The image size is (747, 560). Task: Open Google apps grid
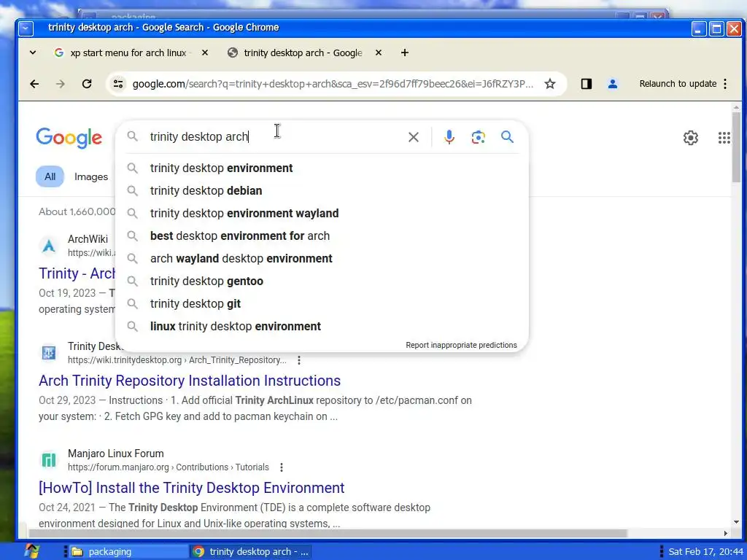(724, 138)
